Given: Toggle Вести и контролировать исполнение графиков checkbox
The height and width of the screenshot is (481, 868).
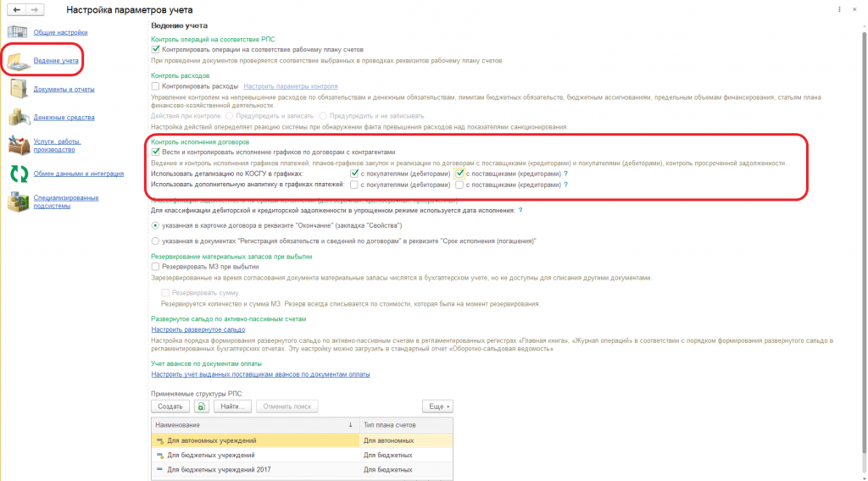Looking at the screenshot, I should [x=156, y=152].
